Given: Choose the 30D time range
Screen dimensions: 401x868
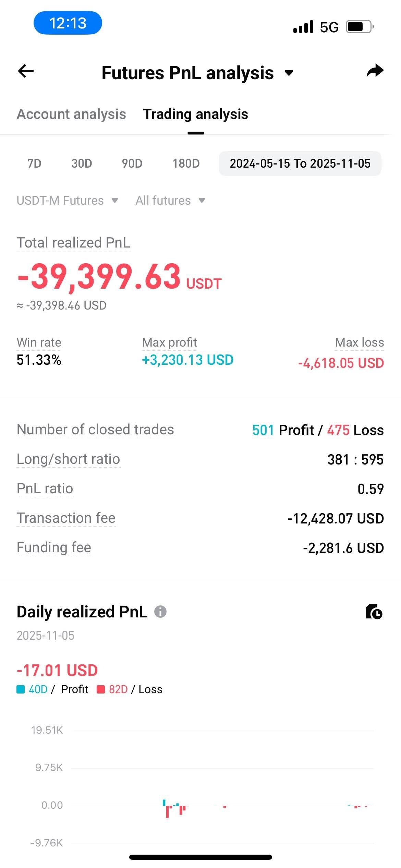Looking at the screenshot, I should [82, 164].
